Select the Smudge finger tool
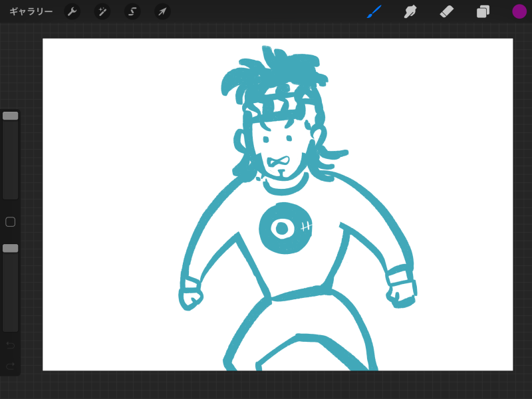 [x=410, y=11]
